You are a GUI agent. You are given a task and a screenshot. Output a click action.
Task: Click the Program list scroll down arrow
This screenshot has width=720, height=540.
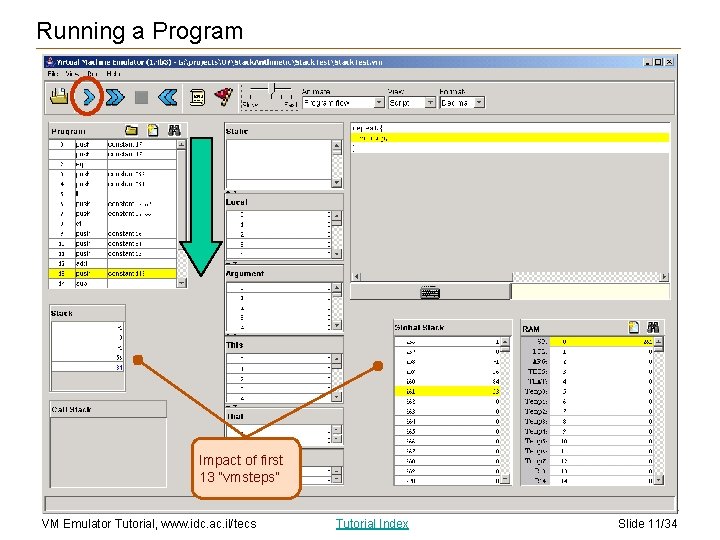tap(181, 283)
